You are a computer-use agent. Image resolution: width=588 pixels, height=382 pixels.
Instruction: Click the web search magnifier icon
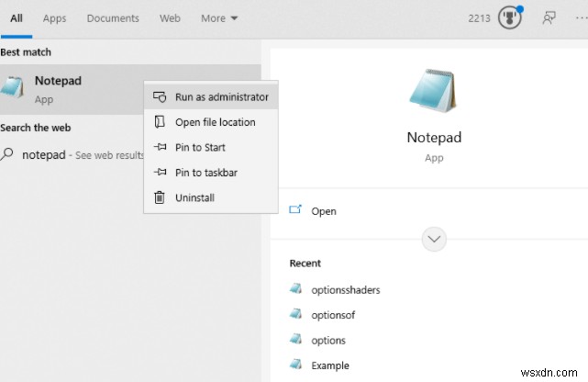pyautogui.click(x=8, y=154)
